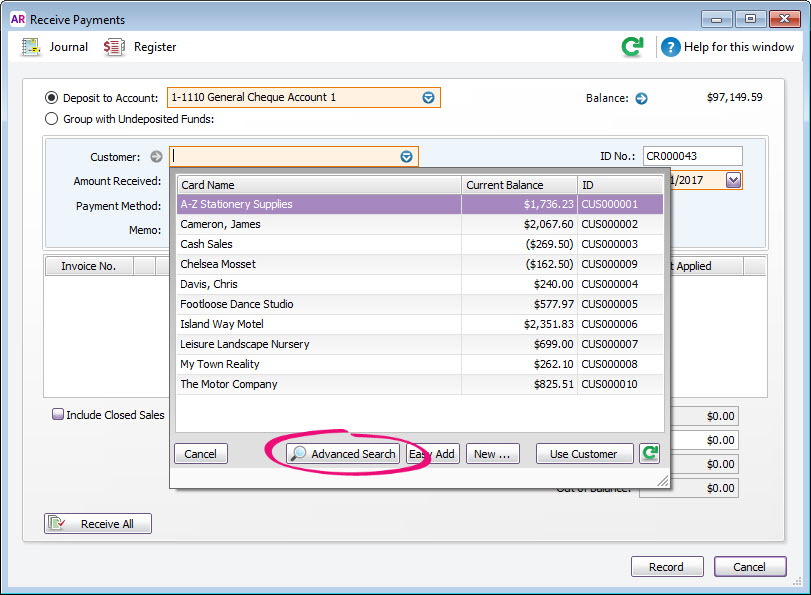This screenshot has height=595, width=811.
Task: Sort by Card Name column header
Action: click(x=319, y=185)
